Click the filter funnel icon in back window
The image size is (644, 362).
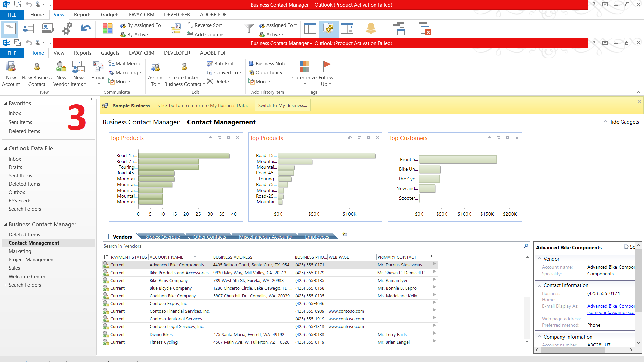pos(249,28)
